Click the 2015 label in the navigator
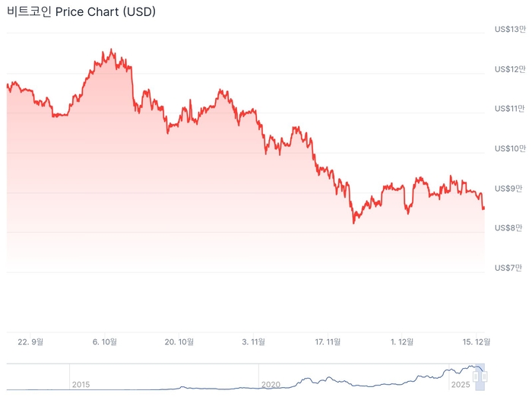The height and width of the screenshot is (400, 532). 81,385
